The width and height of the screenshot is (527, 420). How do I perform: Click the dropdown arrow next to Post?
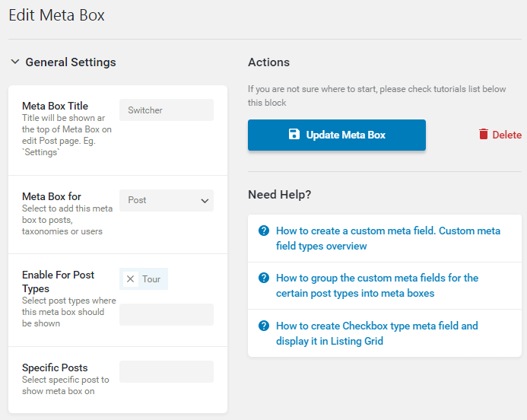pos(205,201)
